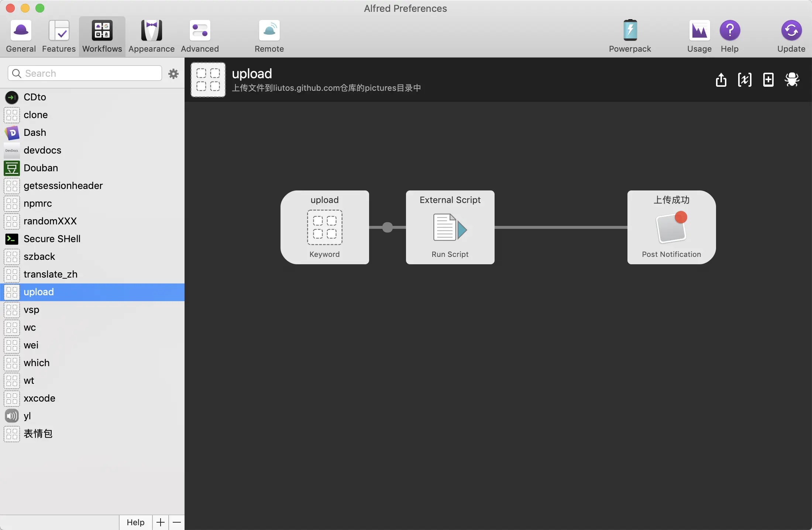Open the Run Script node on canvas

(450, 227)
